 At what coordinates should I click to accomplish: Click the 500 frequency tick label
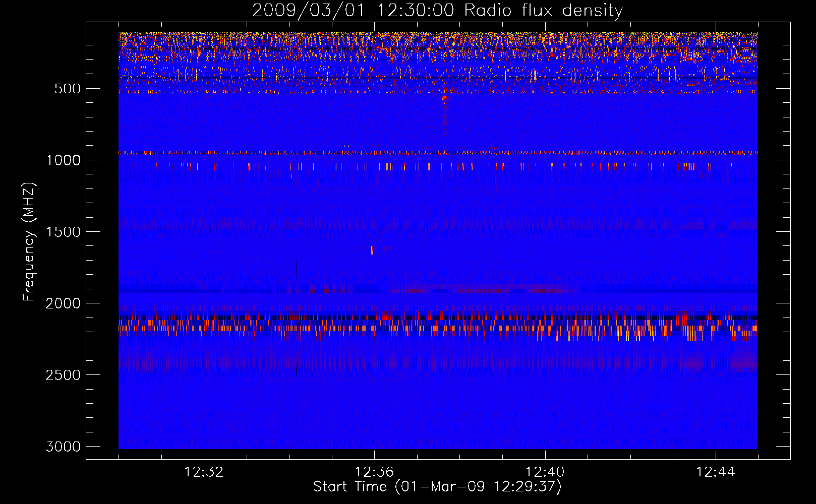click(67, 89)
